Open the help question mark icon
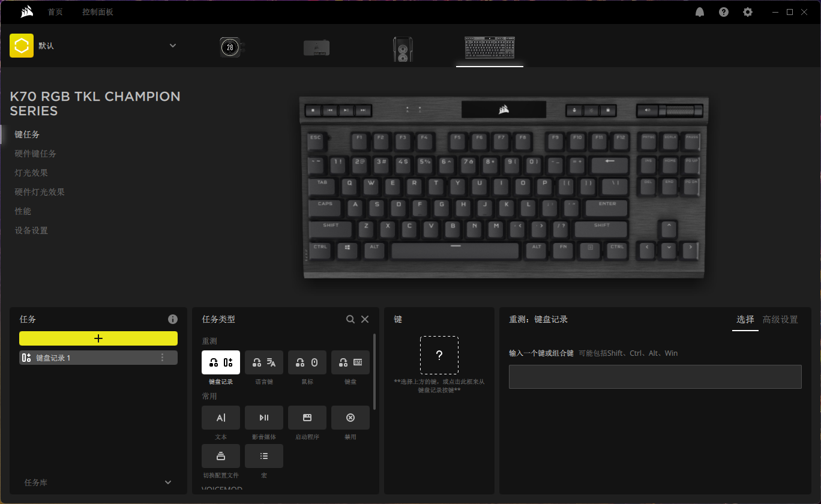 point(724,12)
